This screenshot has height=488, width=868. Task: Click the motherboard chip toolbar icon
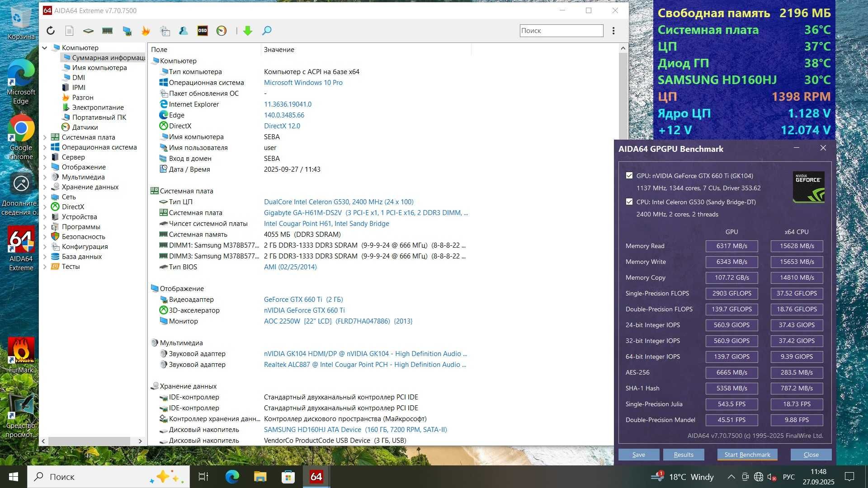pyautogui.click(x=88, y=31)
